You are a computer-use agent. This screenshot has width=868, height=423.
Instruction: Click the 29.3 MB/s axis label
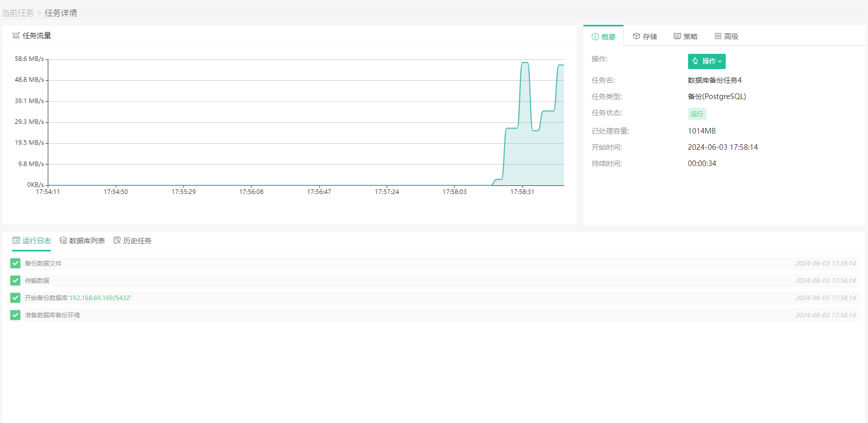29,122
